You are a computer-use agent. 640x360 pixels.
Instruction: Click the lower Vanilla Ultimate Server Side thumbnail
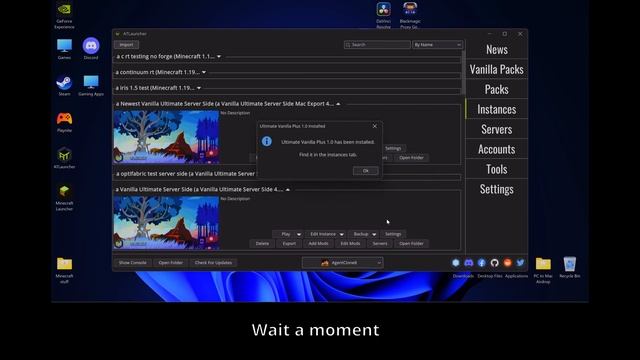point(166,222)
